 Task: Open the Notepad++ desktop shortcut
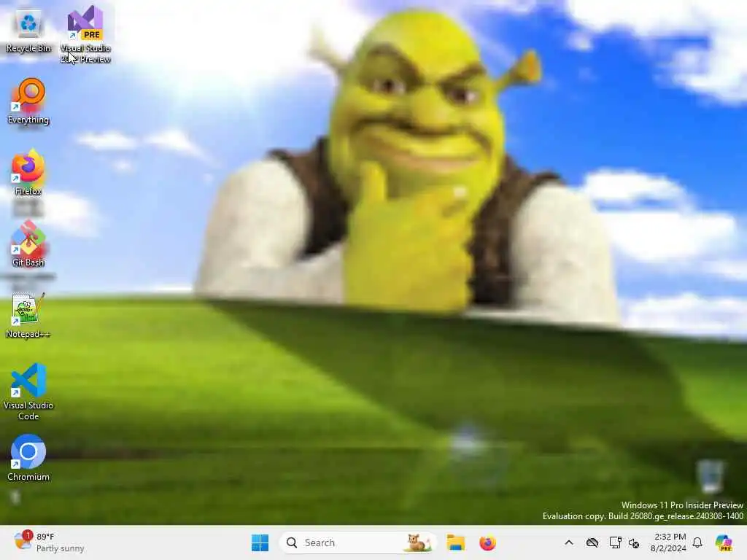point(28,315)
